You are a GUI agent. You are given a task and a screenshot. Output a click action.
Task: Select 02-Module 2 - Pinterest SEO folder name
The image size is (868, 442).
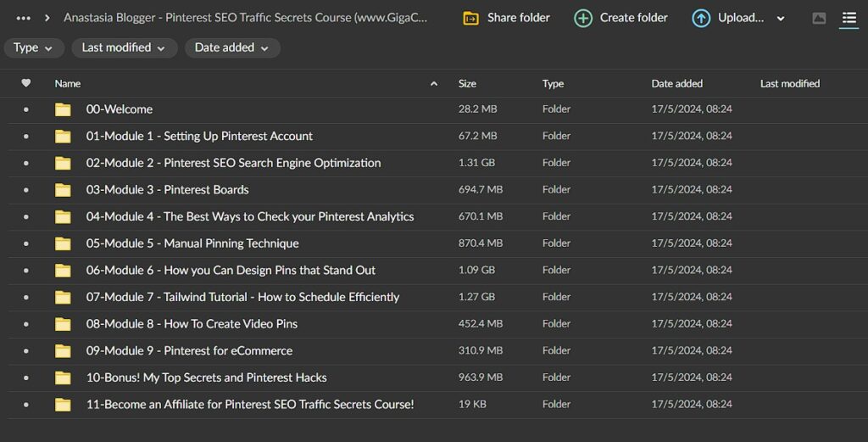click(233, 163)
